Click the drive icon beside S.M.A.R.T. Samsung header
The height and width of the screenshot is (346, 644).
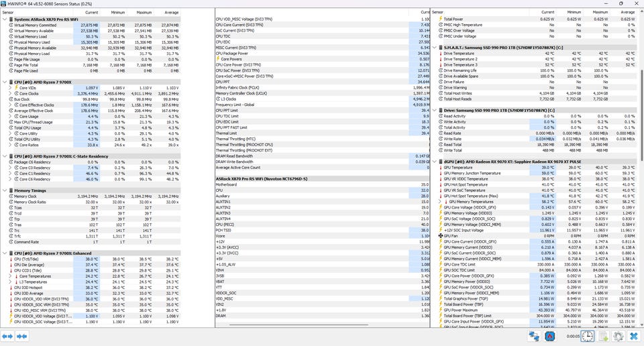(441, 48)
